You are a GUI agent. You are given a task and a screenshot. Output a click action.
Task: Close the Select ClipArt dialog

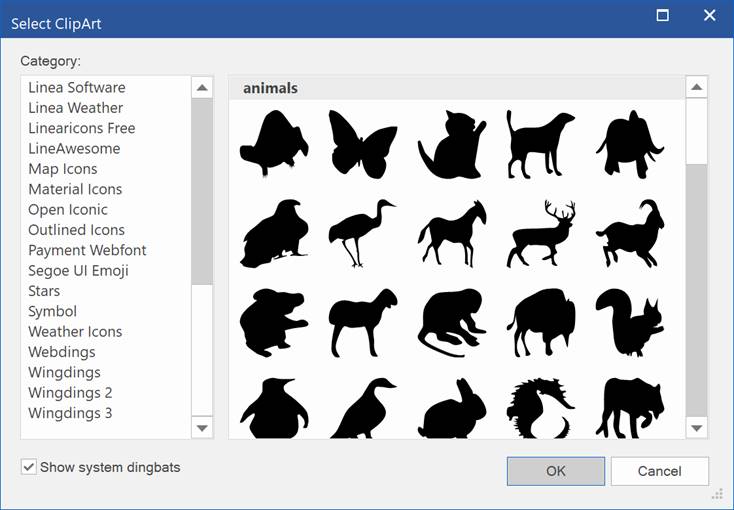tap(710, 16)
